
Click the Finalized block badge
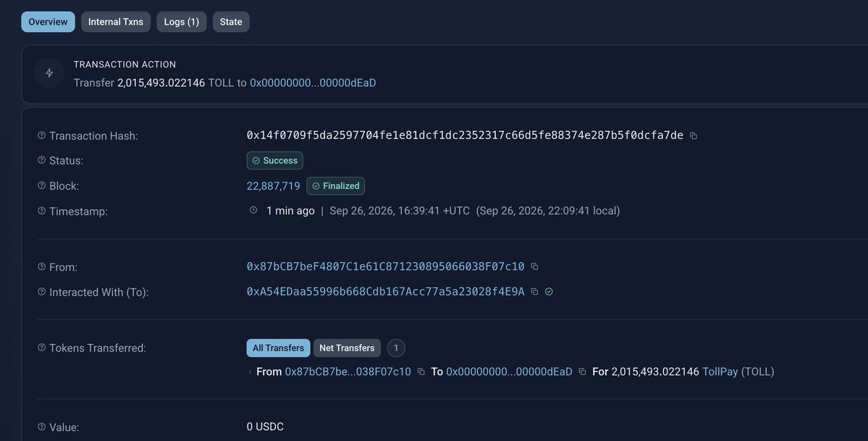click(335, 186)
